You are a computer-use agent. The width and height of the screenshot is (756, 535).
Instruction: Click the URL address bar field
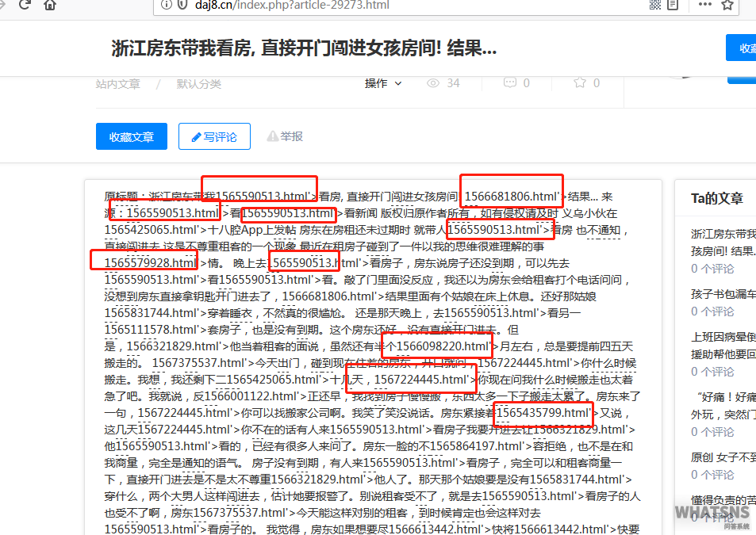point(397,5)
